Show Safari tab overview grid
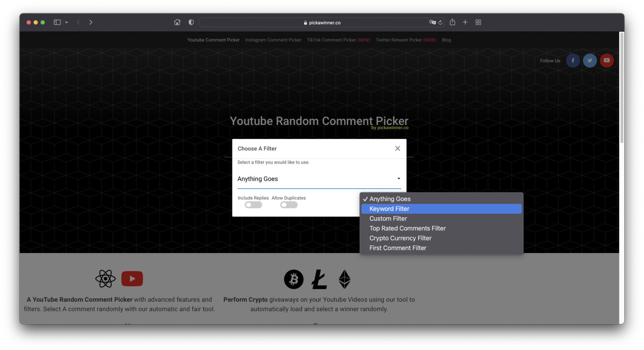This screenshot has width=644, height=350. (x=478, y=22)
